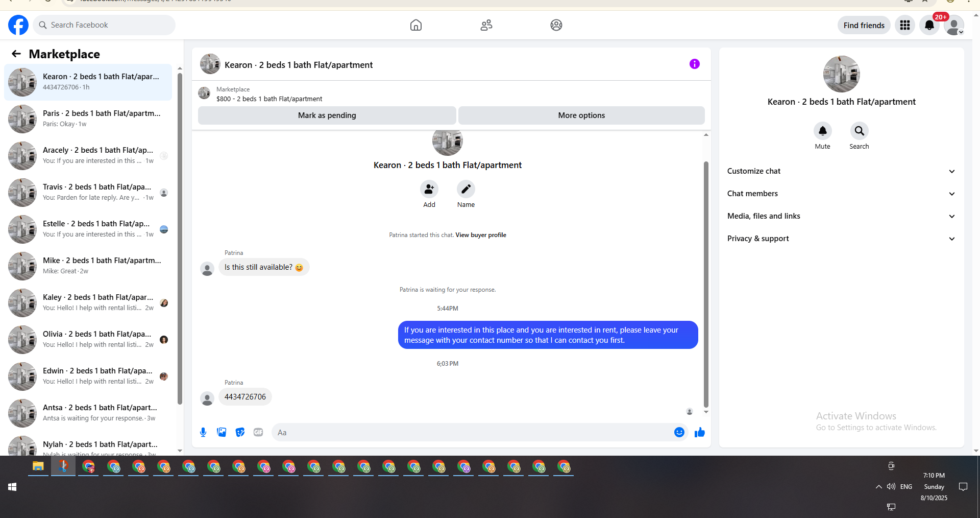Click the message '4434726706'

(245, 397)
